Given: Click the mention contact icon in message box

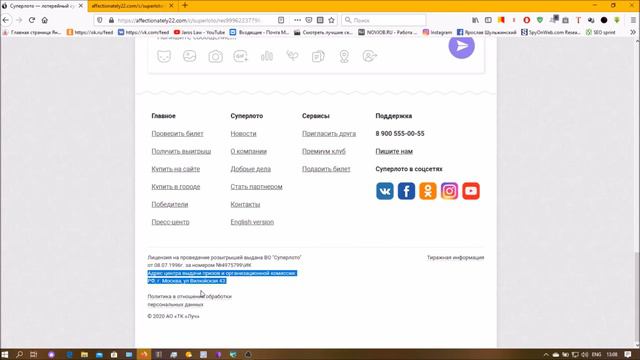Looking at the screenshot, I should coord(369,56).
